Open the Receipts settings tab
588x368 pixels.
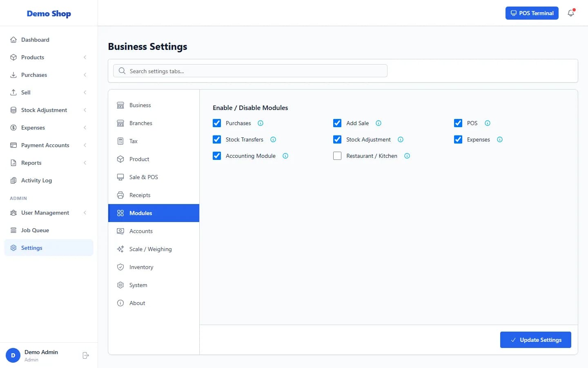pos(154,195)
